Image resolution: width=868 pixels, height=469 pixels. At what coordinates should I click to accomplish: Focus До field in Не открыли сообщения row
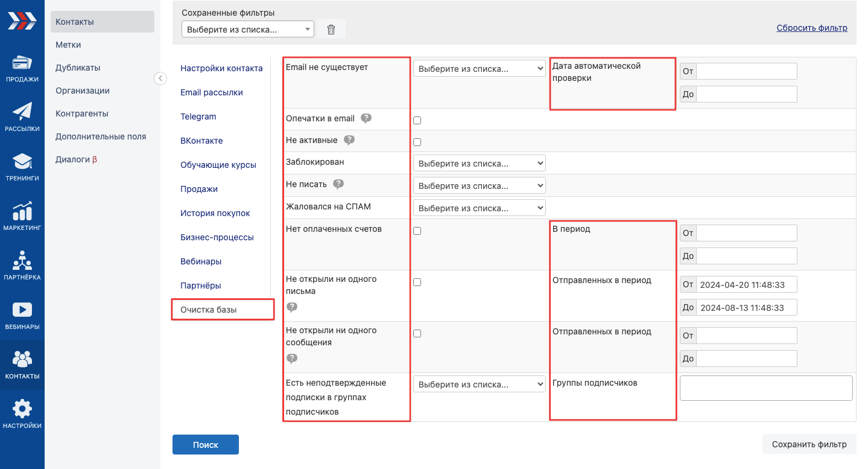(747, 359)
